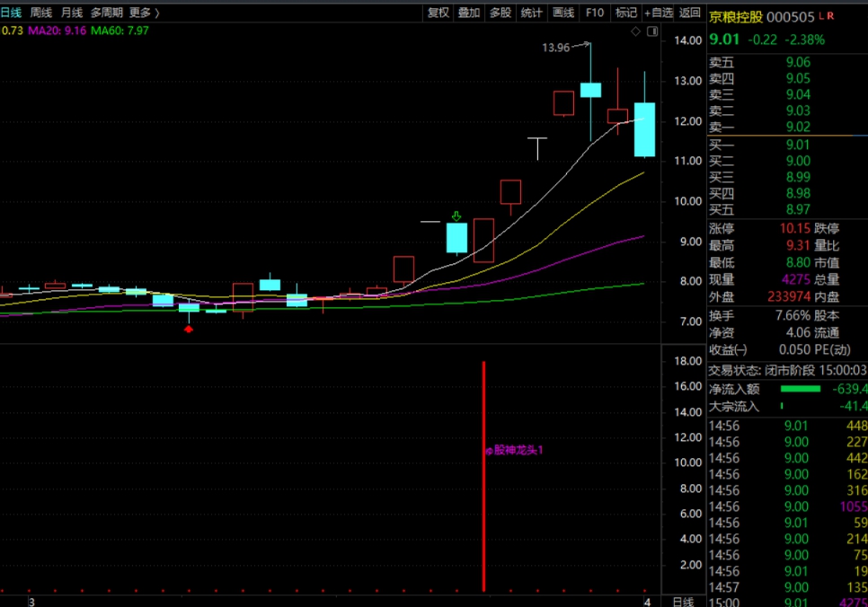Click the diamond icon above the chart
868x607 pixels.
point(635,31)
